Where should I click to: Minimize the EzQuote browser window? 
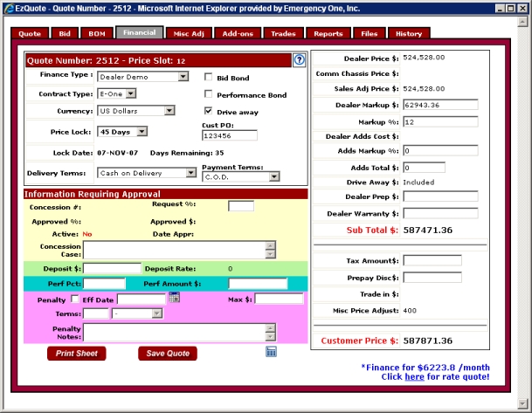500,9
